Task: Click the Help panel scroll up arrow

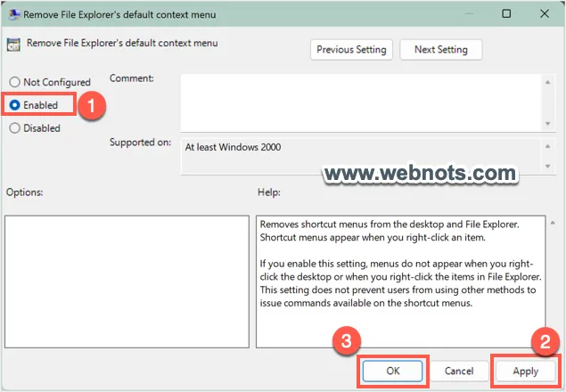Action: coord(553,223)
